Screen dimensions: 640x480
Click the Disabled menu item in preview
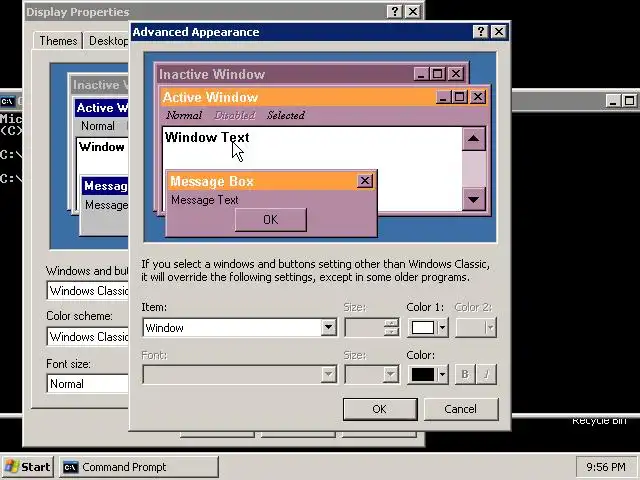point(235,115)
